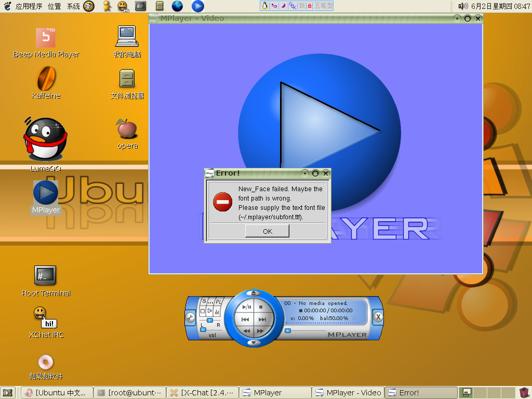Click the show desktop button in taskbar

[x=8, y=393]
